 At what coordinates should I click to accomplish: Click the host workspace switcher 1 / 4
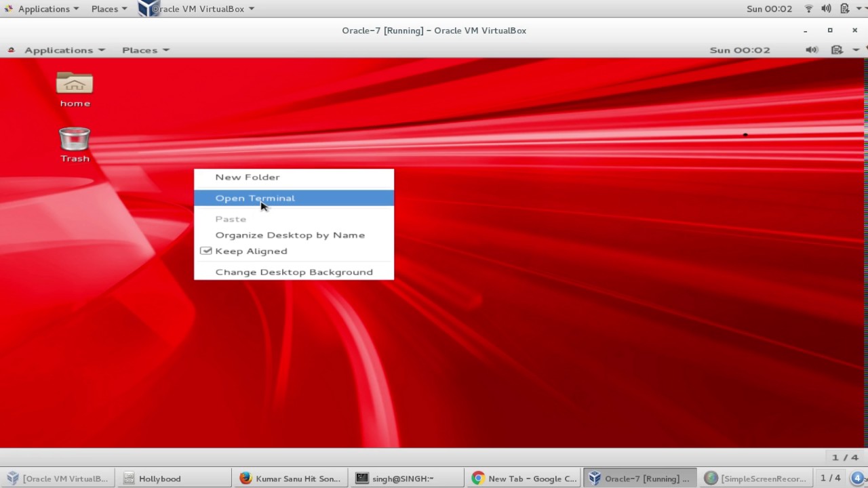coord(831,479)
